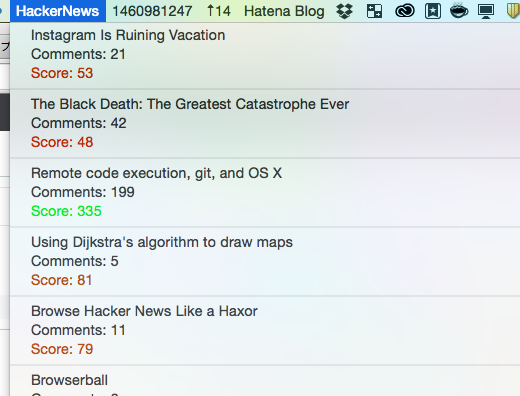Click the display monitor menu bar icon

click(486, 11)
